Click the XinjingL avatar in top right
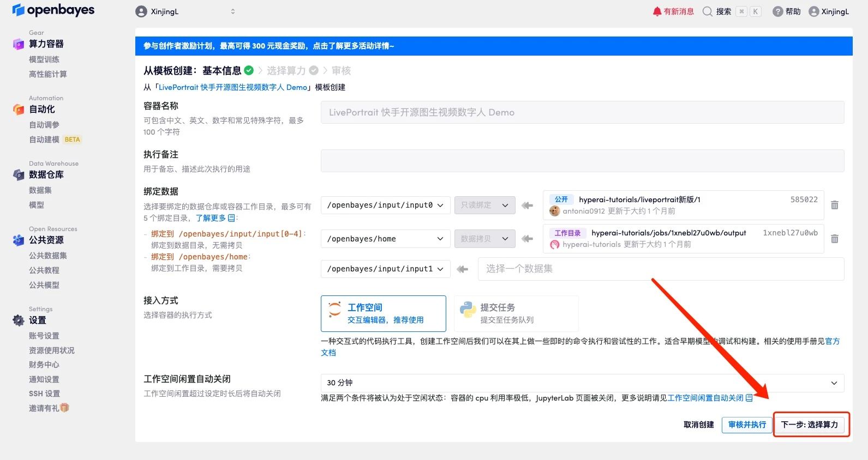The height and width of the screenshot is (460, 868). [813, 11]
